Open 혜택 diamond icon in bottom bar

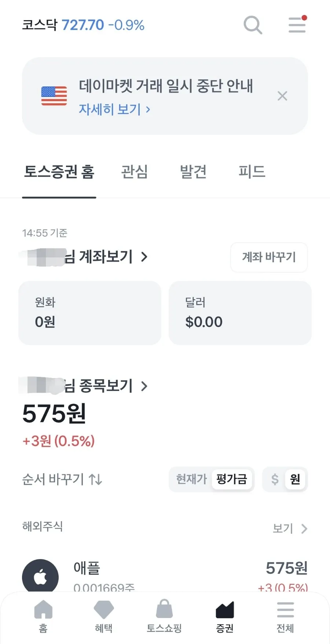pos(104,616)
